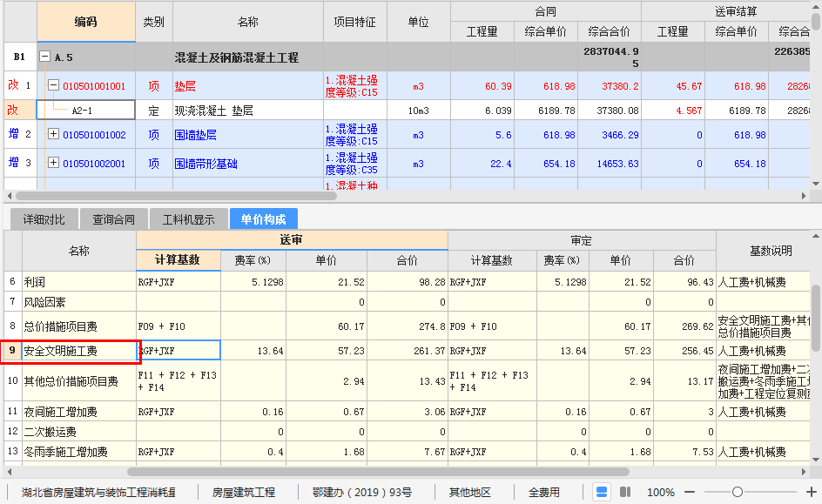Click the 现浇混凝土 垫层 name cell
The height and width of the screenshot is (504, 822).
click(248, 111)
